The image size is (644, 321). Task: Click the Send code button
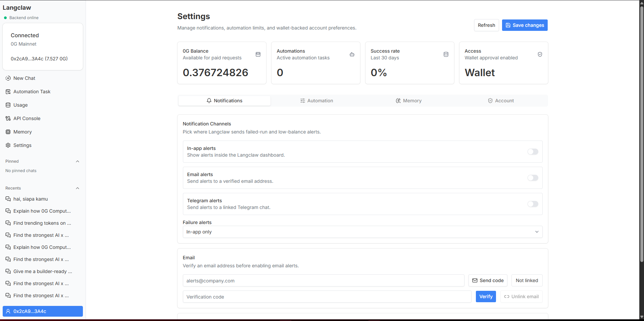pos(488,280)
